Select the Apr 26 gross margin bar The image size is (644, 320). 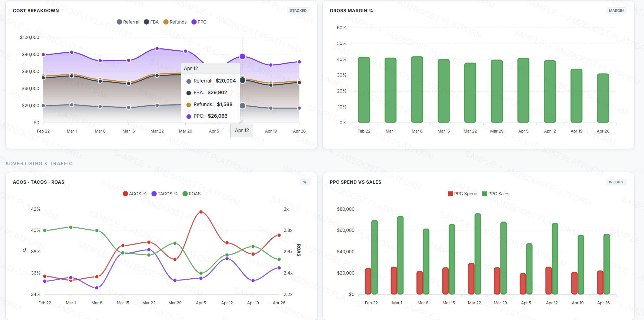click(603, 98)
